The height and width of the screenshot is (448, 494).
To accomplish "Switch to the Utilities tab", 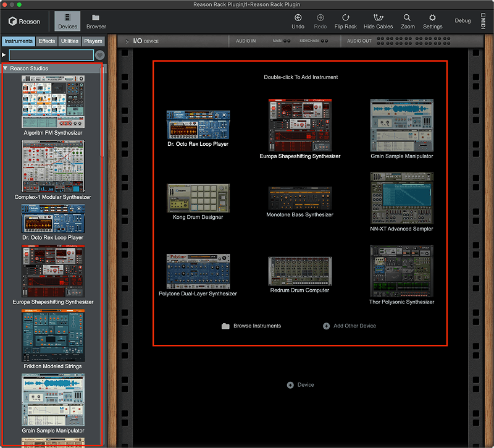I will click(70, 41).
